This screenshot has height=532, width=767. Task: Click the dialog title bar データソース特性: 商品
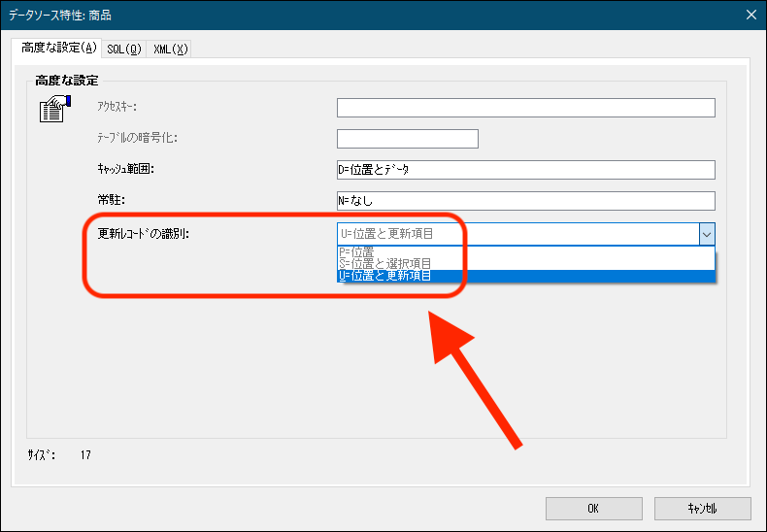click(291, 15)
